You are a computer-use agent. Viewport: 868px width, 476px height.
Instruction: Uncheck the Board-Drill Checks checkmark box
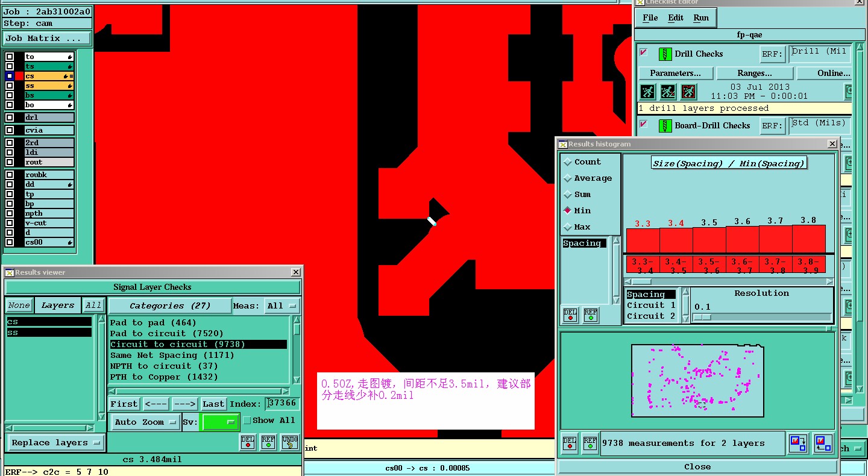coord(644,124)
